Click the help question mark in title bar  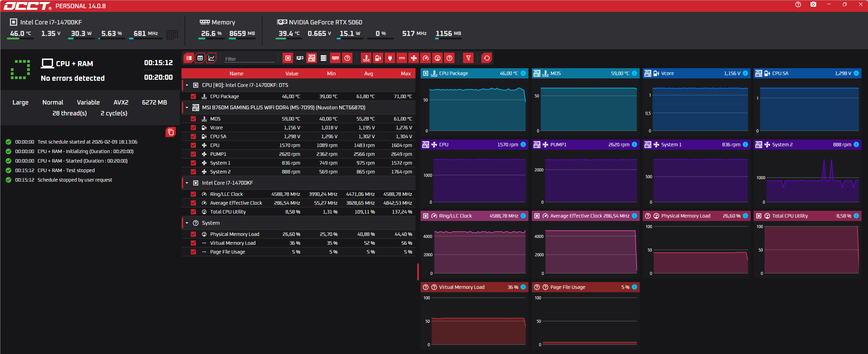[x=798, y=4]
